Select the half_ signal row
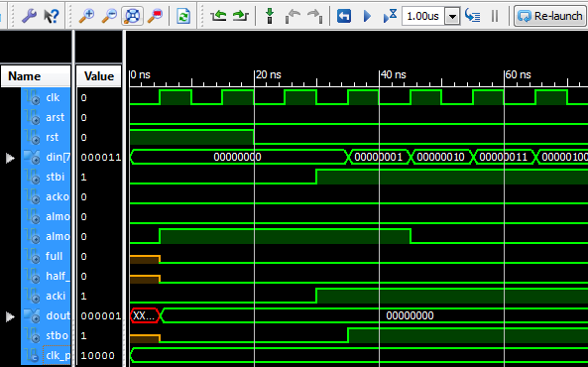Viewport: 588px width, 367px height. point(46,276)
